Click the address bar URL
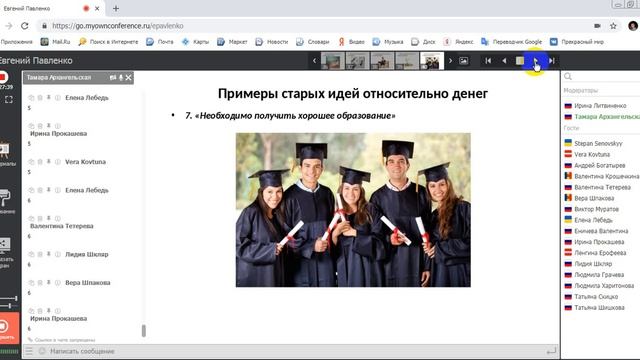This screenshot has width=640, height=360. point(118,26)
